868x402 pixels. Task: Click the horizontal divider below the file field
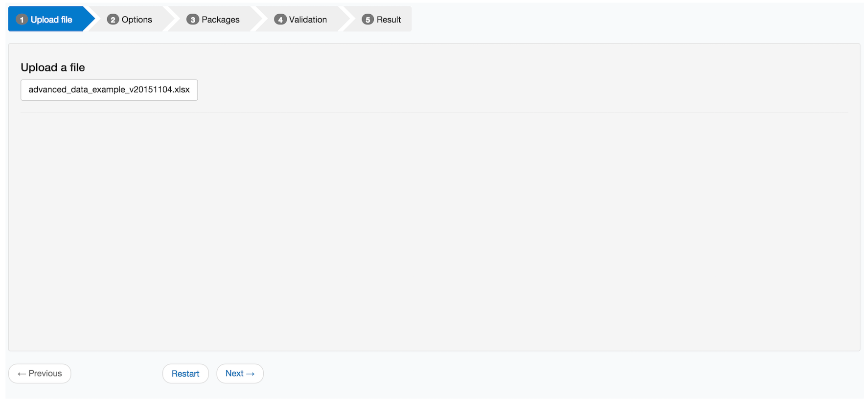[434, 112]
